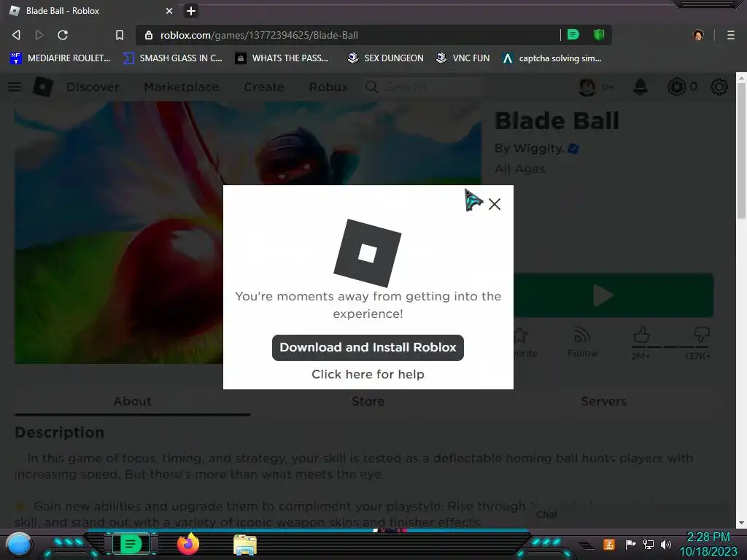This screenshot has height=560, width=747.
Task: Open a new browser tab
Action: tap(191, 10)
